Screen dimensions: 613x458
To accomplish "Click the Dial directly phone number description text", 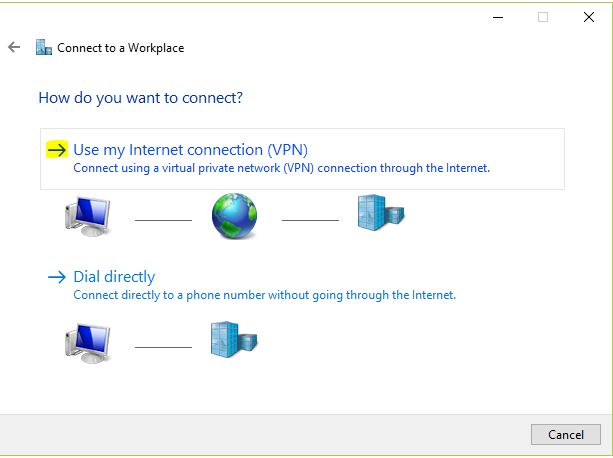I will click(x=265, y=295).
